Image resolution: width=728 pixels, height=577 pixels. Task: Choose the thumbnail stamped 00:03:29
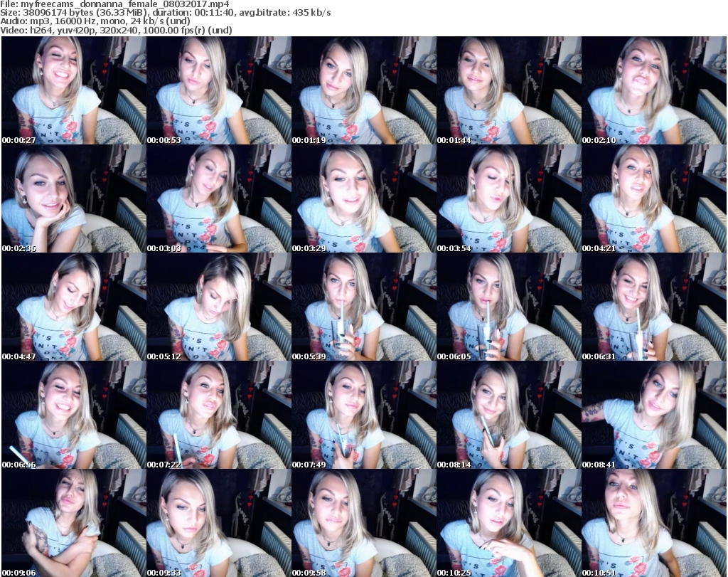click(x=363, y=198)
